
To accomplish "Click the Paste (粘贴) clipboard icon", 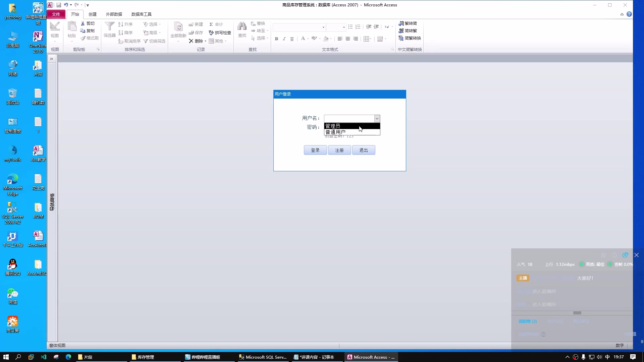I will 72,26.
